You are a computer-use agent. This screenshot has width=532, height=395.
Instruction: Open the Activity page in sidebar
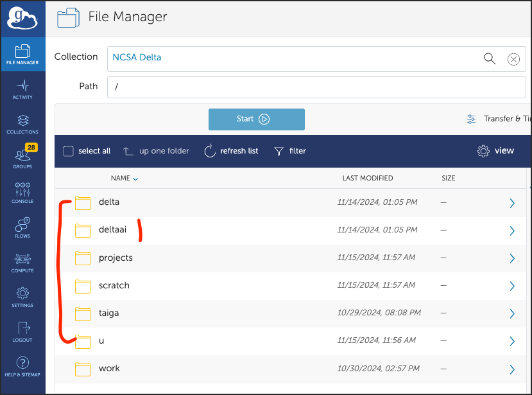click(22, 89)
